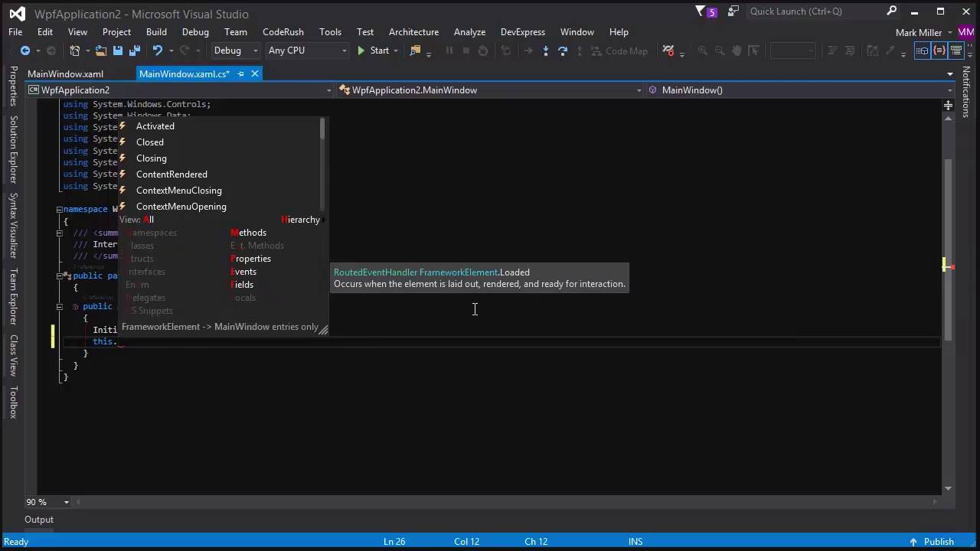Open the File menu
Screen dimensions: 980x551
15,32
